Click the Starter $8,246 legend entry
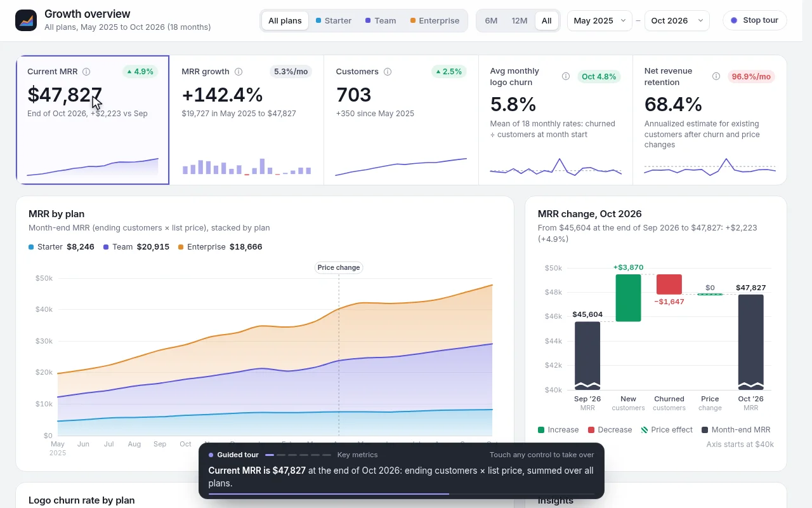The height and width of the screenshot is (508, 812). 62,246
